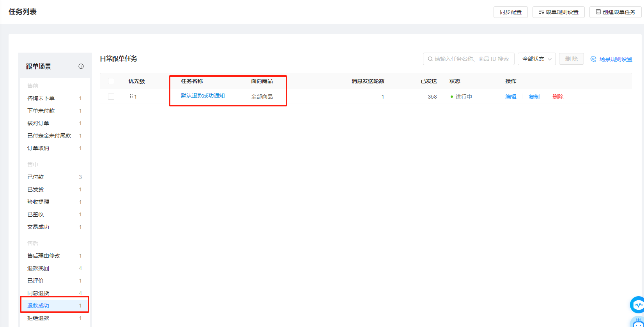This screenshot has width=644, height=327.
Task: Click the search magnifier icon in search box
Action: [430, 59]
